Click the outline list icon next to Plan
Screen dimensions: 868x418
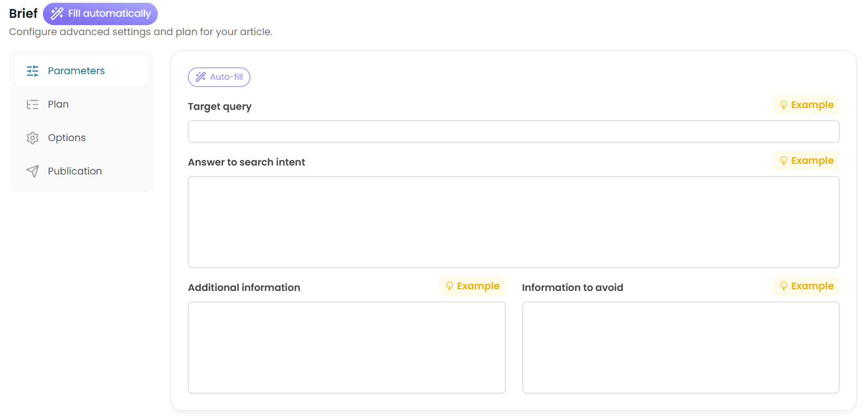tap(32, 104)
